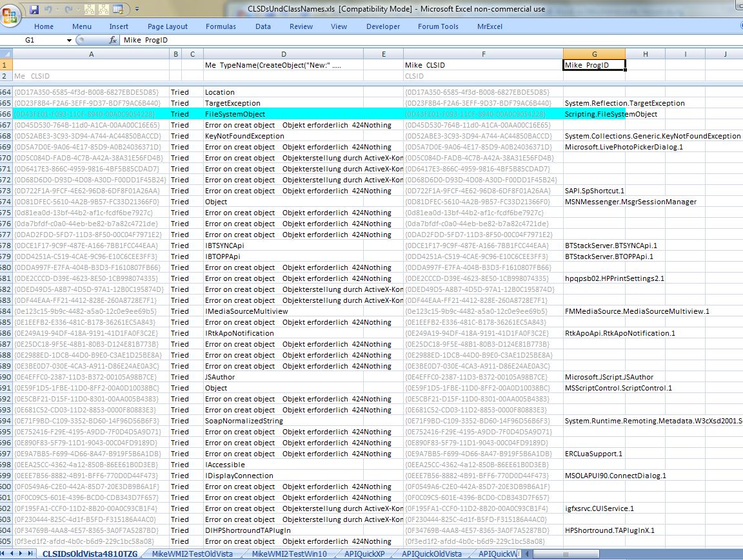Click the Redo arrow icon
The width and height of the screenshot is (743, 560).
(x=69, y=9)
